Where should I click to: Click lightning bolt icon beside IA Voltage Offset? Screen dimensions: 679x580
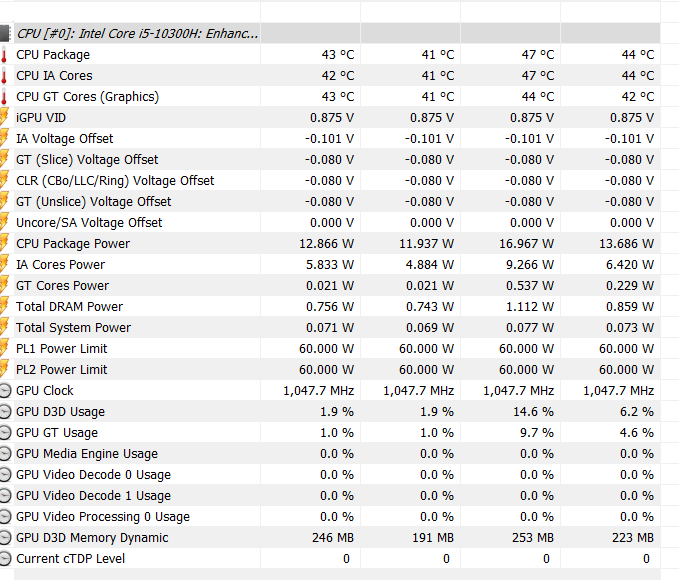tap(4, 139)
